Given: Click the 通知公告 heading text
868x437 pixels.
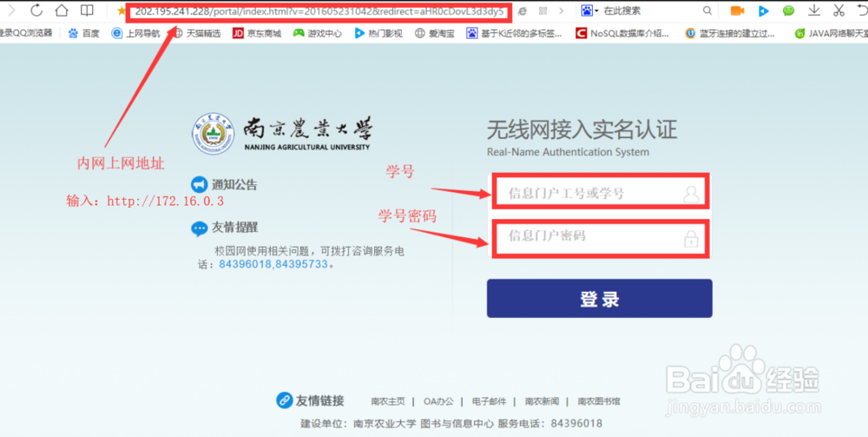Looking at the screenshot, I should 234,185.
